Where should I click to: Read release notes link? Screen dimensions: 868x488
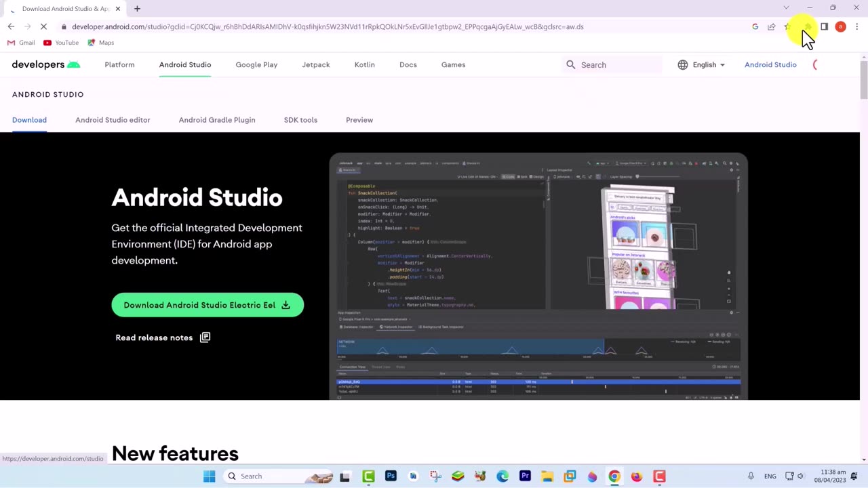tap(163, 338)
